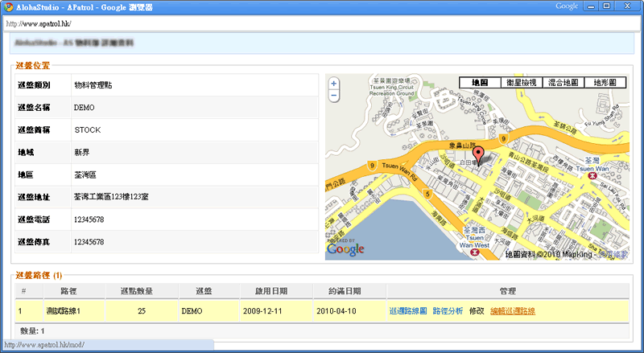Switch map to 衛星檢視 satellite view

522,83
